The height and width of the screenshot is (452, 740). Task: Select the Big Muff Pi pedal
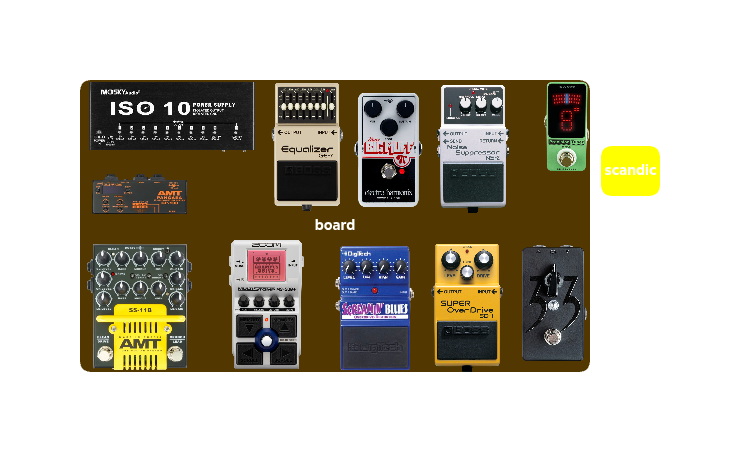(x=388, y=150)
